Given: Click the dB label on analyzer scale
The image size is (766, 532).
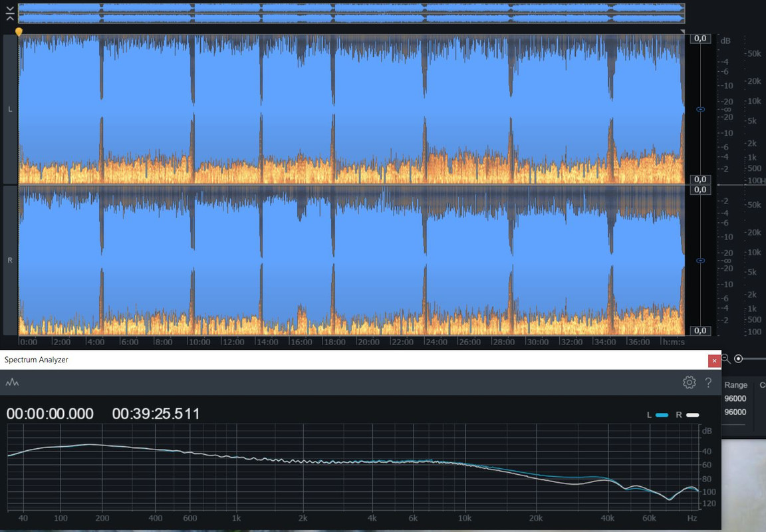Looking at the screenshot, I should [x=707, y=431].
